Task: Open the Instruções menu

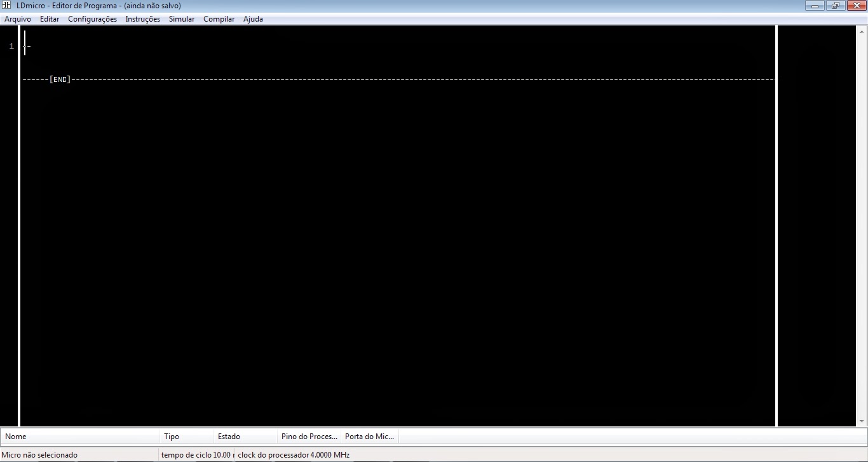Action: click(x=143, y=19)
